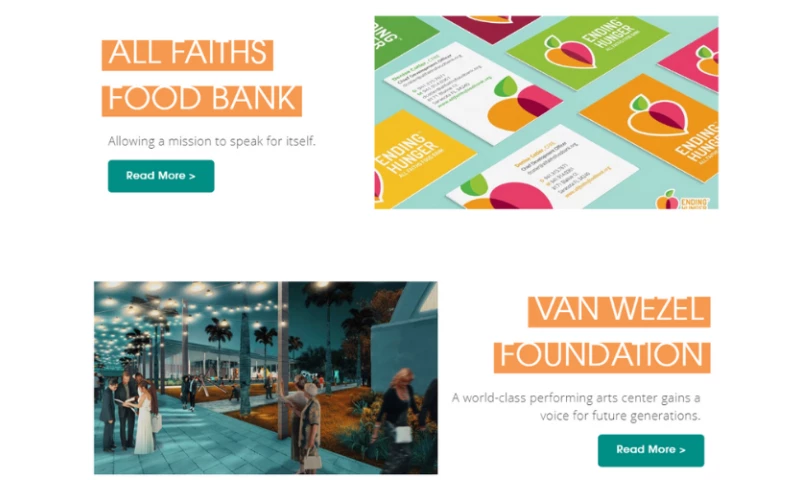Screen dimensions: 800x480
Task: Open the Ending Hunger business cards image
Action: coord(546,112)
